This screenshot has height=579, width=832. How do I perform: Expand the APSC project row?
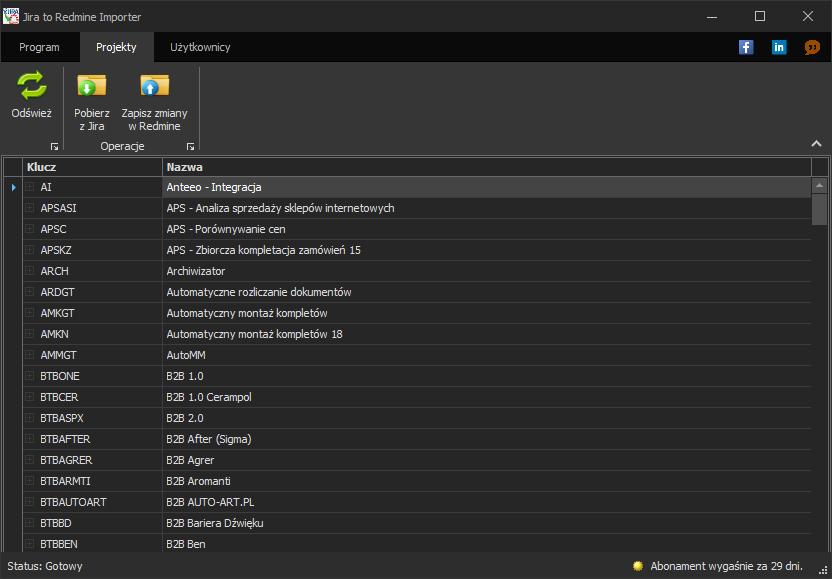[x=30, y=229]
